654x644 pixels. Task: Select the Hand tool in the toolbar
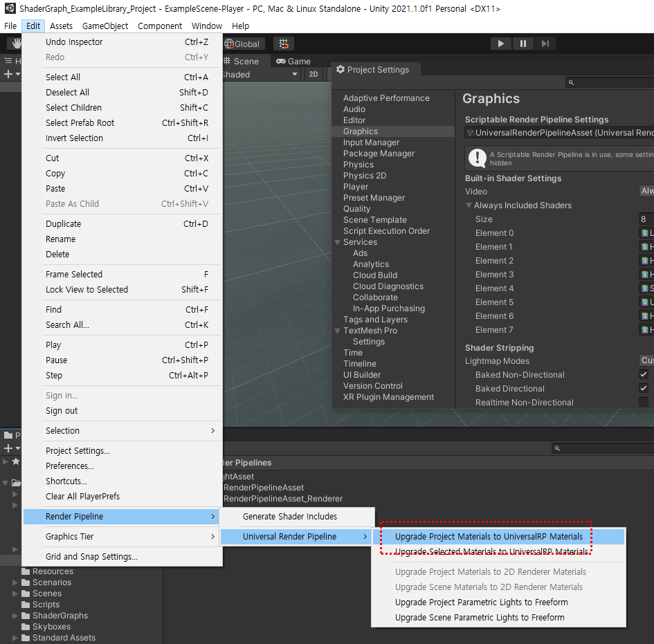pyautogui.click(x=16, y=44)
